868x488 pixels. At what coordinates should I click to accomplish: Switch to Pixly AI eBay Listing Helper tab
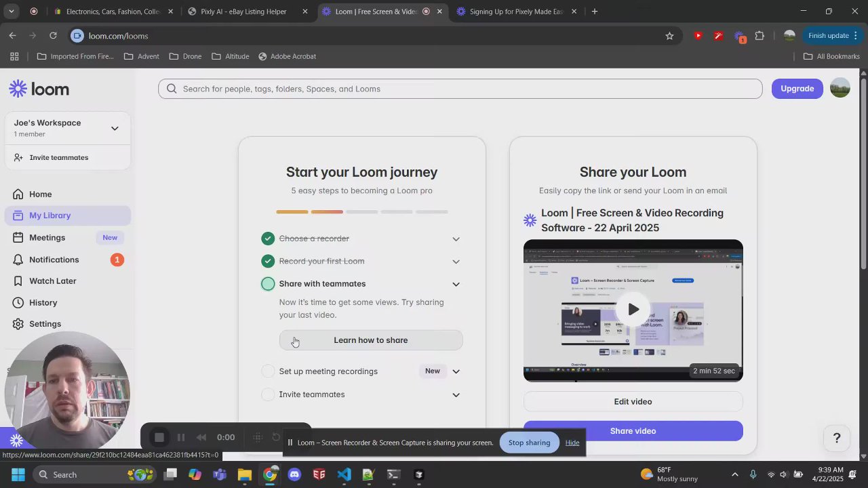(248, 12)
